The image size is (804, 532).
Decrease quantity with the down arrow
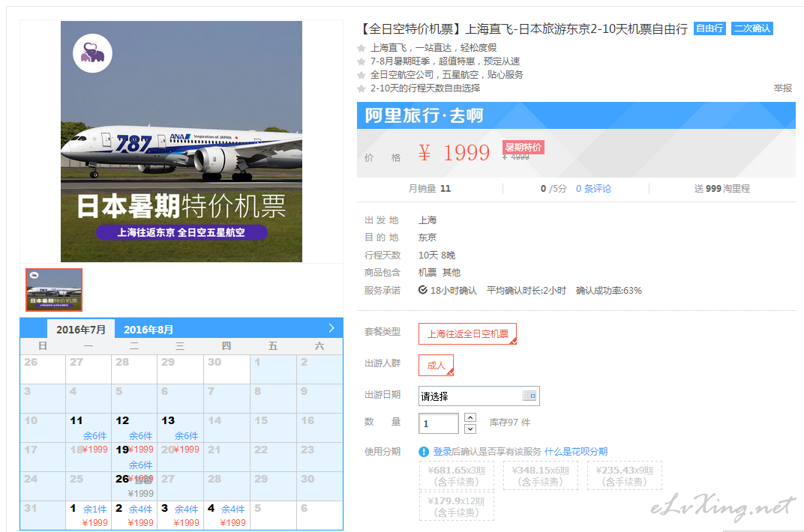[x=470, y=429]
